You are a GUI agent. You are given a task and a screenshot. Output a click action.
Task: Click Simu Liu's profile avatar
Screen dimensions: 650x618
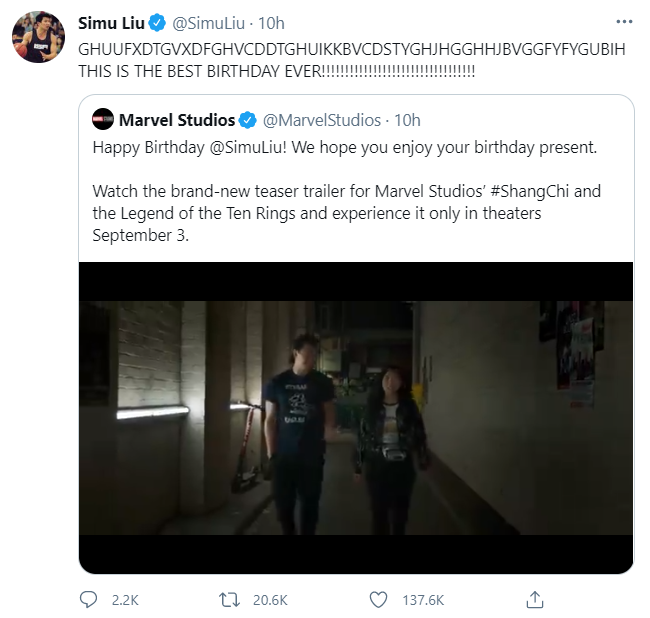click(38, 38)
